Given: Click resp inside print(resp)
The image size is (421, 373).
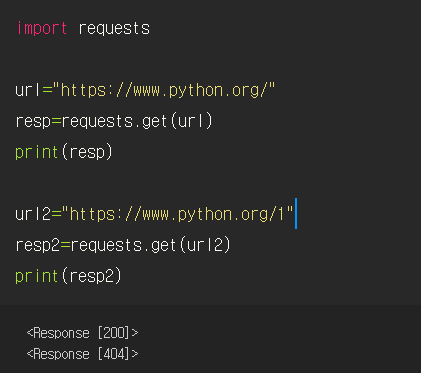Looking at the screenshot, I should [x=87, y=153].
